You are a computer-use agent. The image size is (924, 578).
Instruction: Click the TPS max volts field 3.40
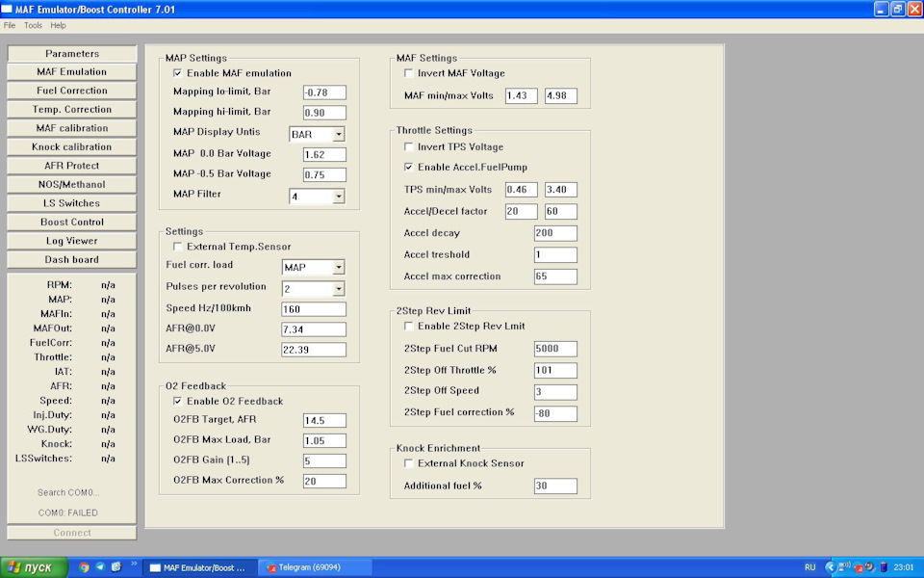click(x=561, y=190)
